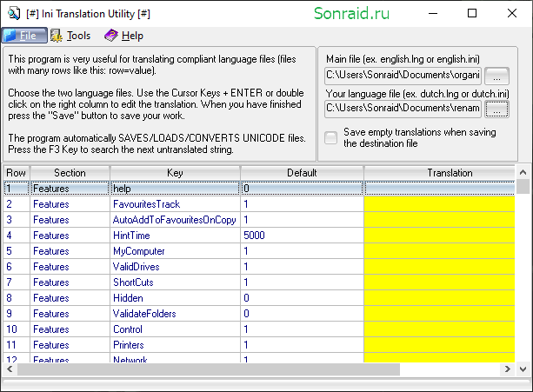Click the horizontal scrollbar thumb
The width and height of the screenshot is (533, 392).
pos(209,369)
